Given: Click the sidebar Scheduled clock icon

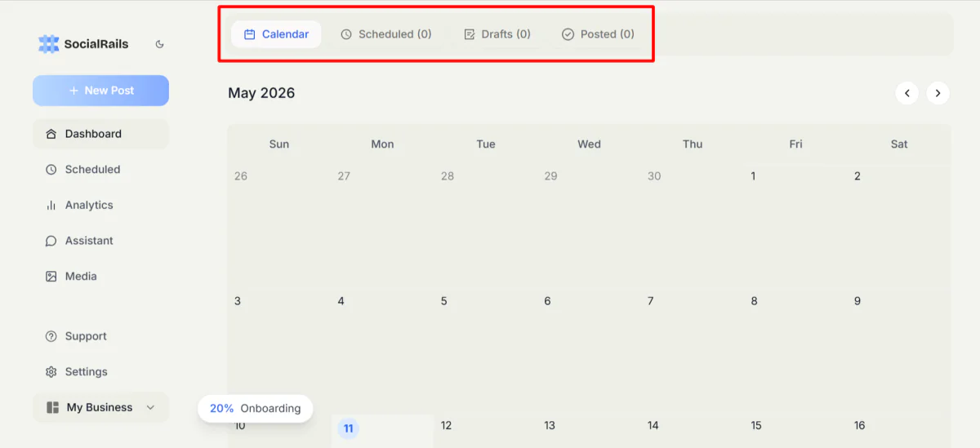Looking at the screenshot, I should 51,170.
